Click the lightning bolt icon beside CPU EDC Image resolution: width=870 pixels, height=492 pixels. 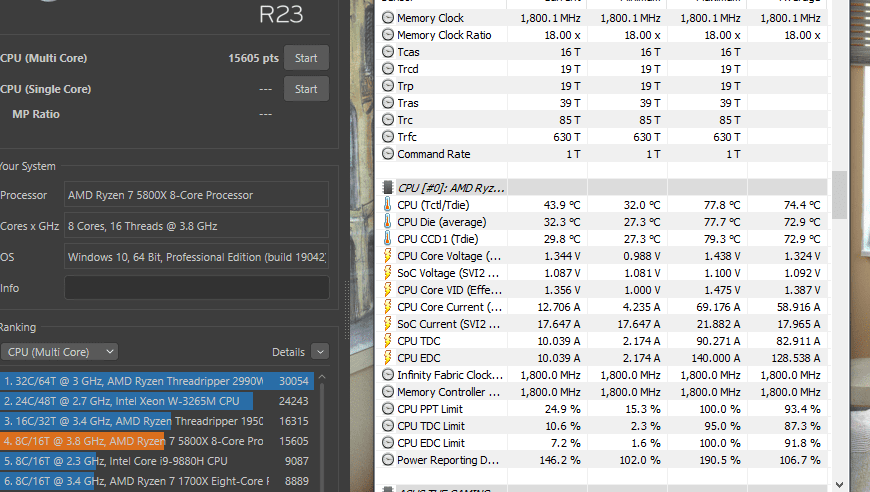(x=388, y=358)
